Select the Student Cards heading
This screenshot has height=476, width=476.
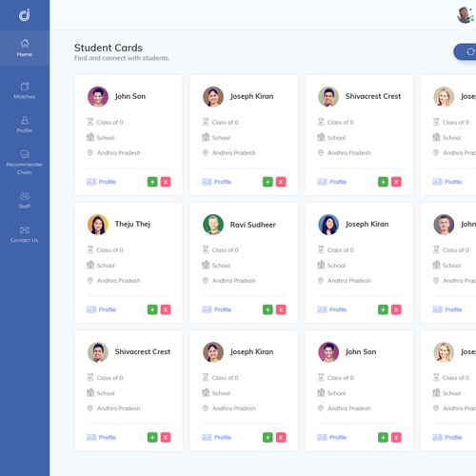pyautogui.click(x=109, y=48)
